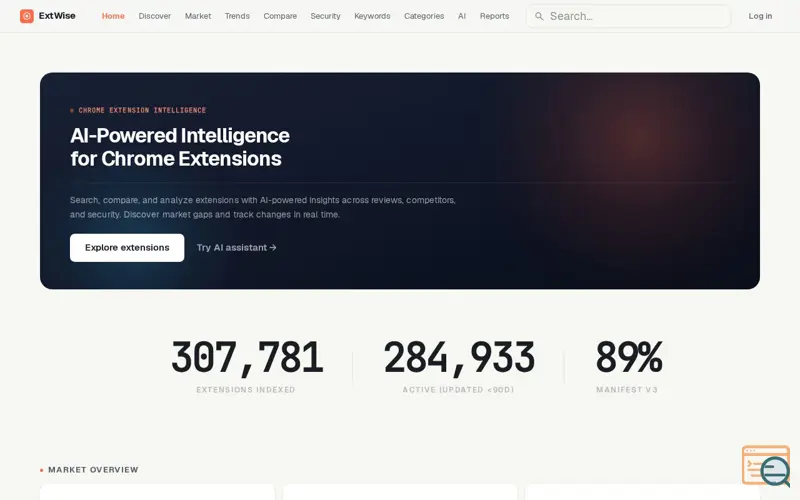The height and width of the screenshot is (500, 800).
Task: Open the Home nav item
Action: pyautogui.click(x=113, y=16)
